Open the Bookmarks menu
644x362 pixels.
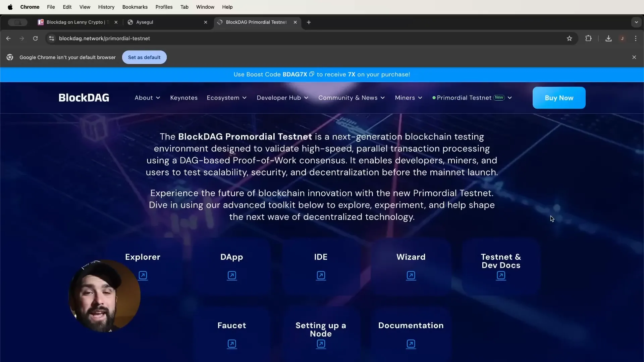click(x=135, y=7)
